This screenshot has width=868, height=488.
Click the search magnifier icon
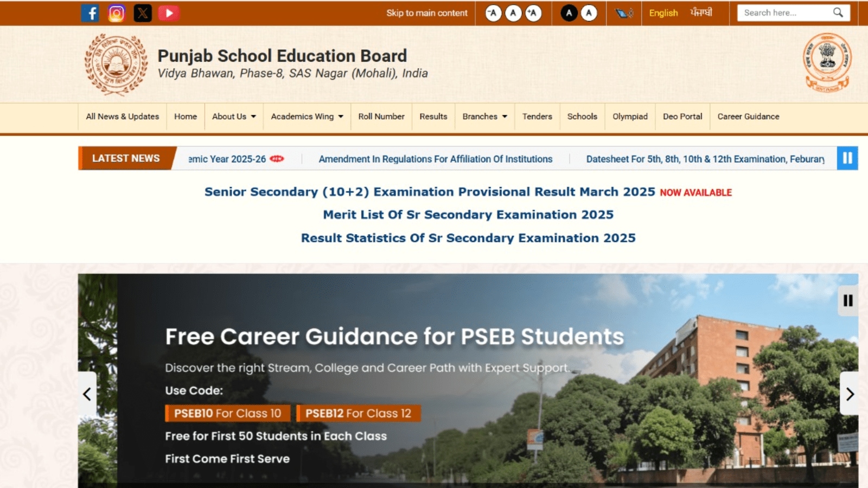coord(838,12)
